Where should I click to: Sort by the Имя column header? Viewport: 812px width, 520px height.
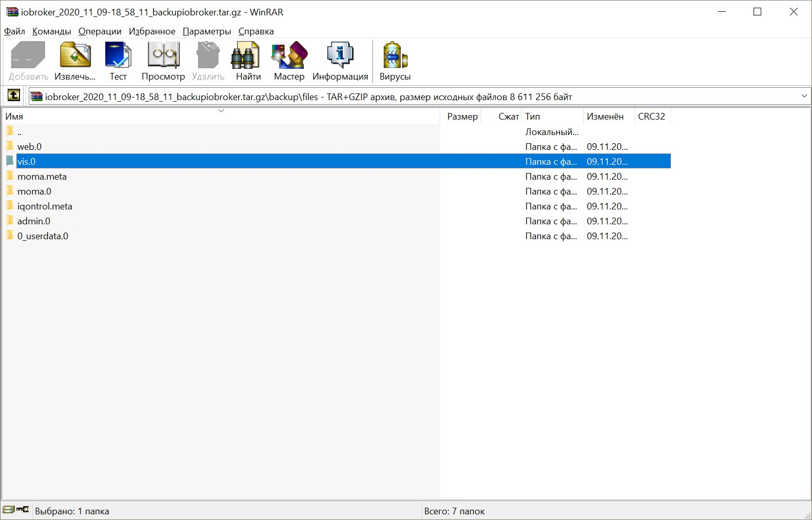click(221, 116)
